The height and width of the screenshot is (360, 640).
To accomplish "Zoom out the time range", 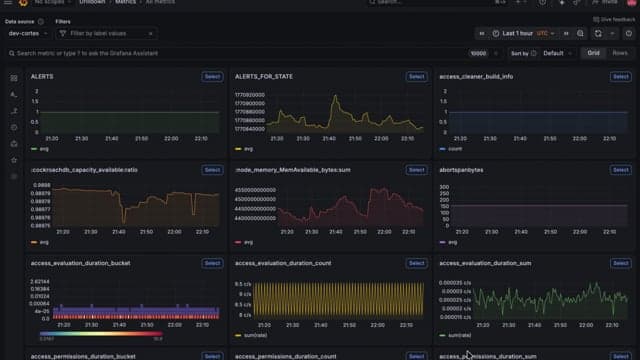I will coord(580,33).
